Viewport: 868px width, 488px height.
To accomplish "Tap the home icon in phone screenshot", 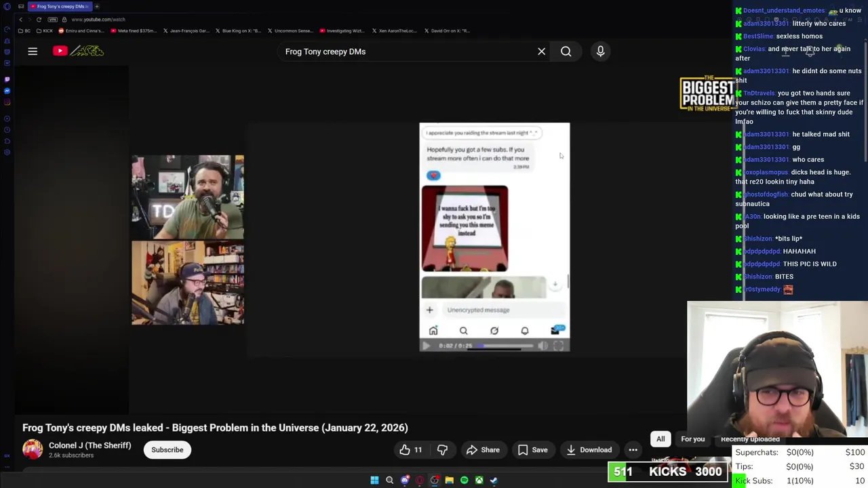I will click(x=433, y=331).
